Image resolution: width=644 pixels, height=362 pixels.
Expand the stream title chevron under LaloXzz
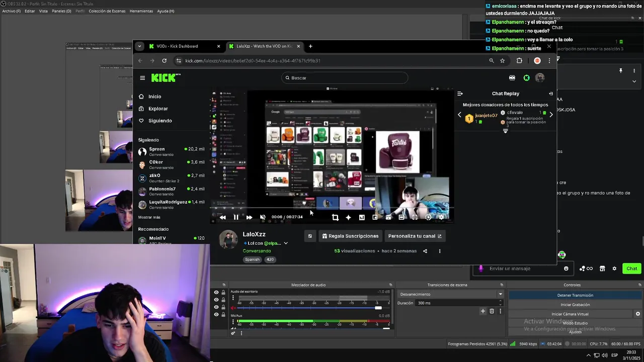[x=286, y=243]
